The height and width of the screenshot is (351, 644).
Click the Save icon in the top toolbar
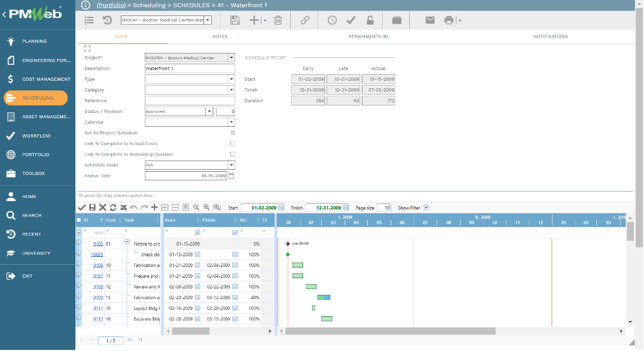pos(235,20)
